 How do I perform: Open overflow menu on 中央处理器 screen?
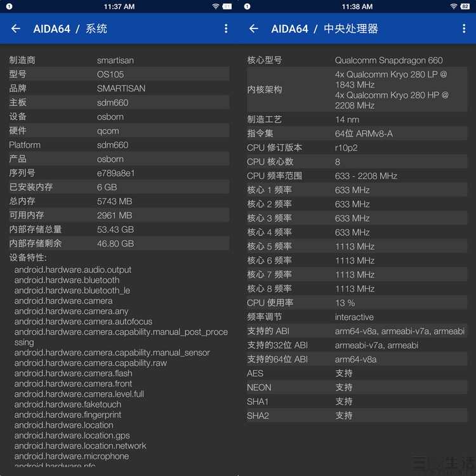[464, 29]
